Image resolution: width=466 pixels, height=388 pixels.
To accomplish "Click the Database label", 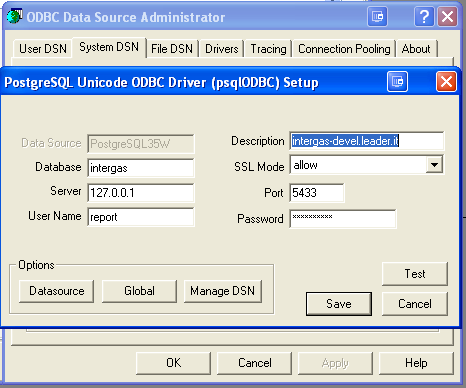I will (58, 167).
